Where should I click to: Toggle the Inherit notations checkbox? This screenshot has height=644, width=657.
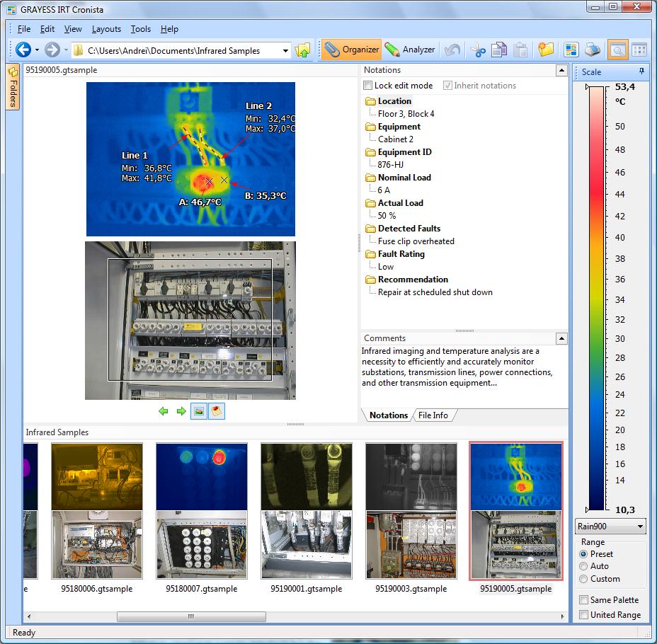(x=447, y=86)
